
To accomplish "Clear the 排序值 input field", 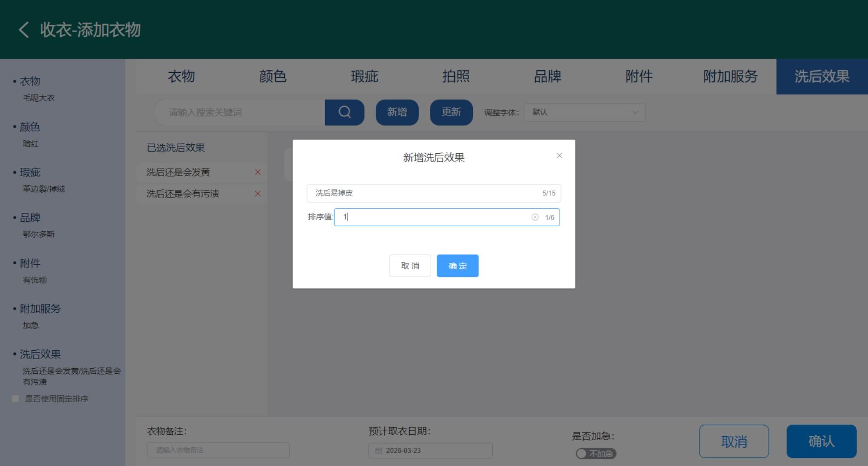I will (x=535, y=217).
